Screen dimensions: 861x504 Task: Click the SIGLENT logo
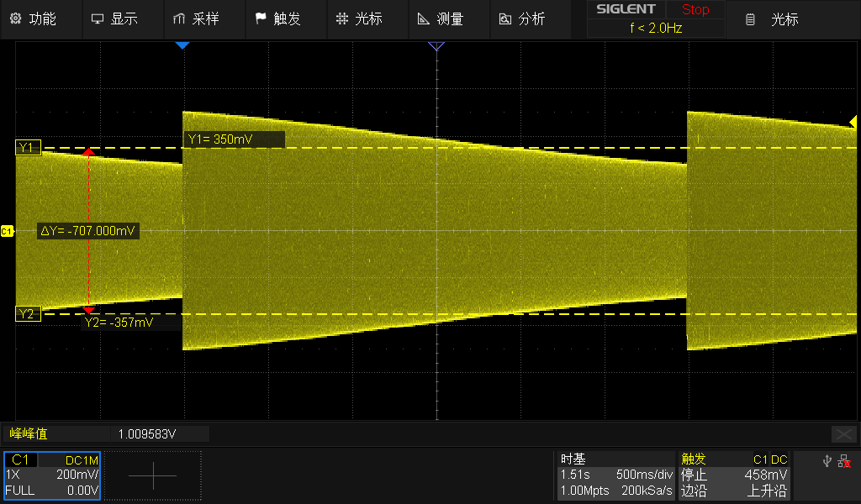click(x=626, y=9)
